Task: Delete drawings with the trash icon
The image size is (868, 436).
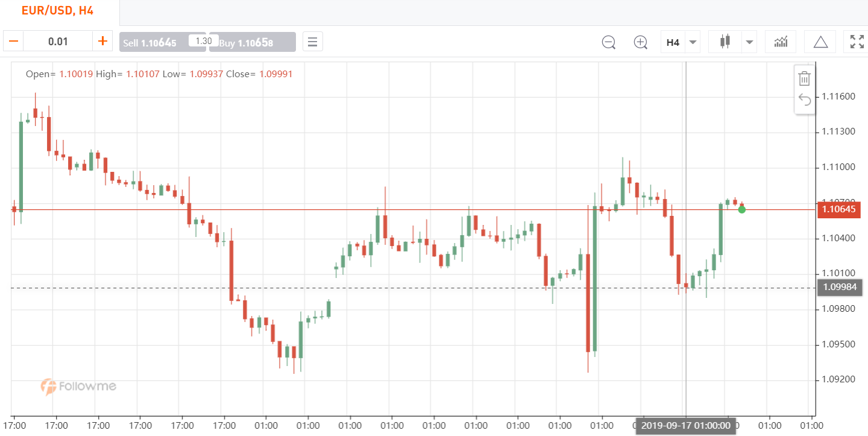Action: (x=804, y=78)
